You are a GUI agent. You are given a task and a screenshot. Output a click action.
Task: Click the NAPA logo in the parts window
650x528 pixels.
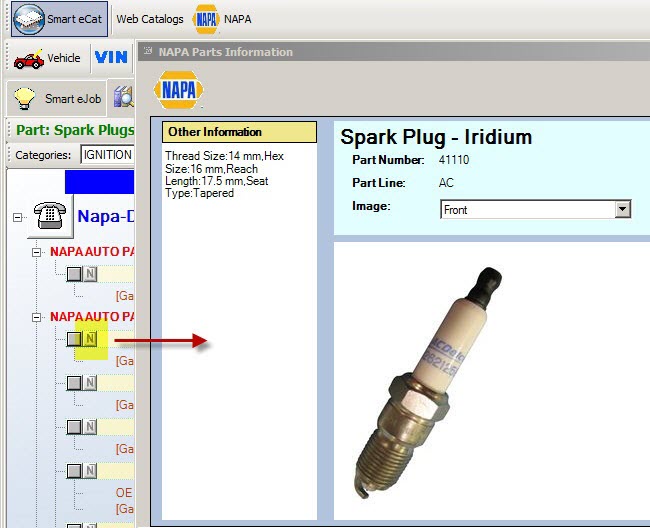(179, 89)
